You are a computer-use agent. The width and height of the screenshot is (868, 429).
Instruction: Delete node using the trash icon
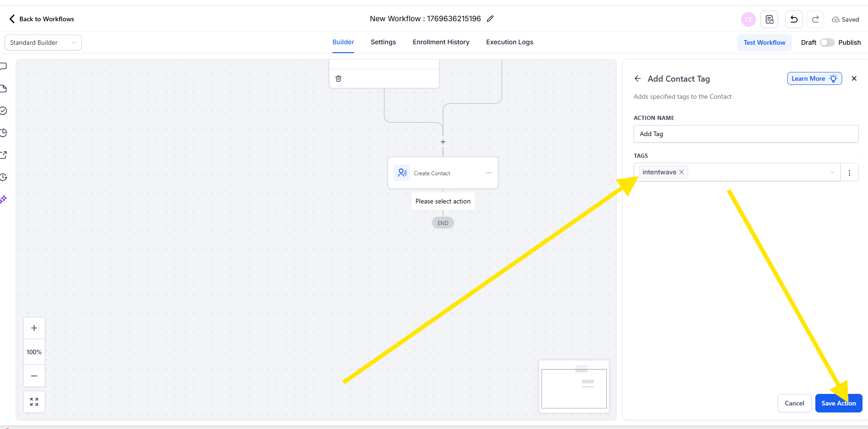[x=338, y=79]
